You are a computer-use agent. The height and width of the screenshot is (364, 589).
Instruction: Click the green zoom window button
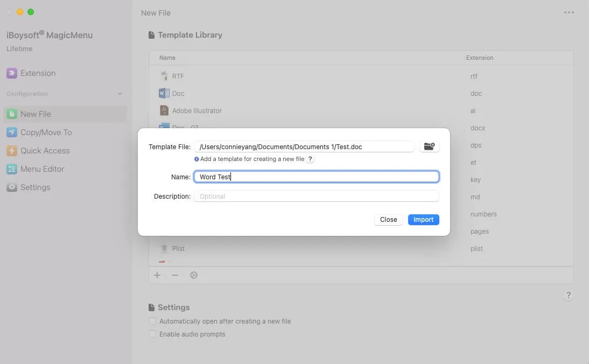tap(31, 12)
